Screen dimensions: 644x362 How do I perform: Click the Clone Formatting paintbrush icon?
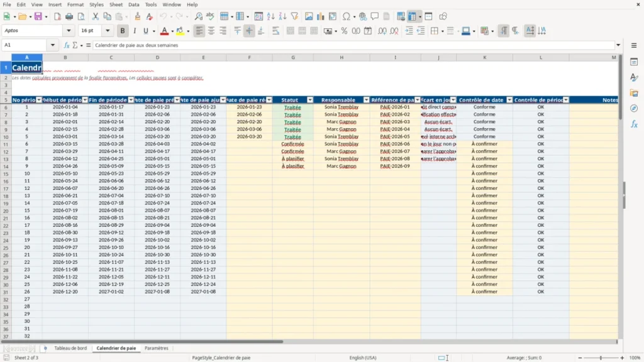[137, 16]
